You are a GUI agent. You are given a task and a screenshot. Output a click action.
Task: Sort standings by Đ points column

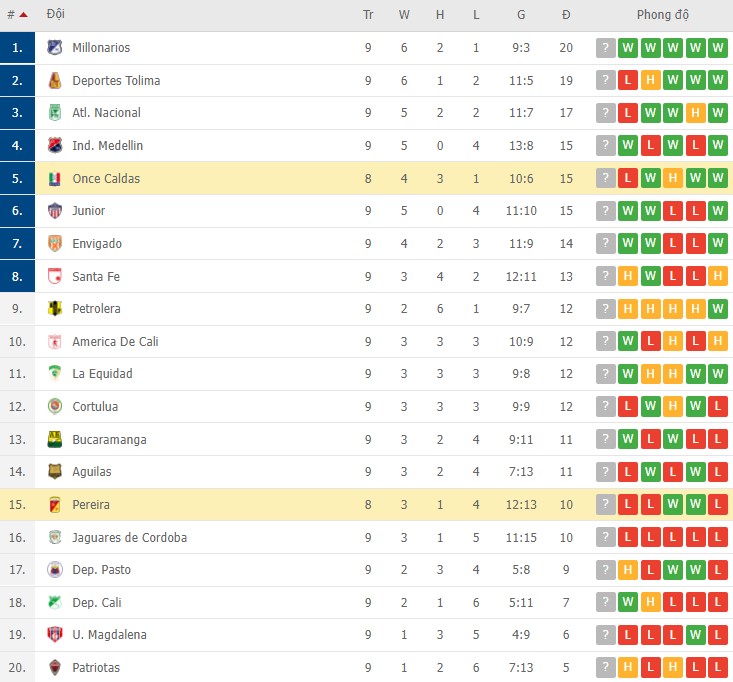click(x=566, y=15)
